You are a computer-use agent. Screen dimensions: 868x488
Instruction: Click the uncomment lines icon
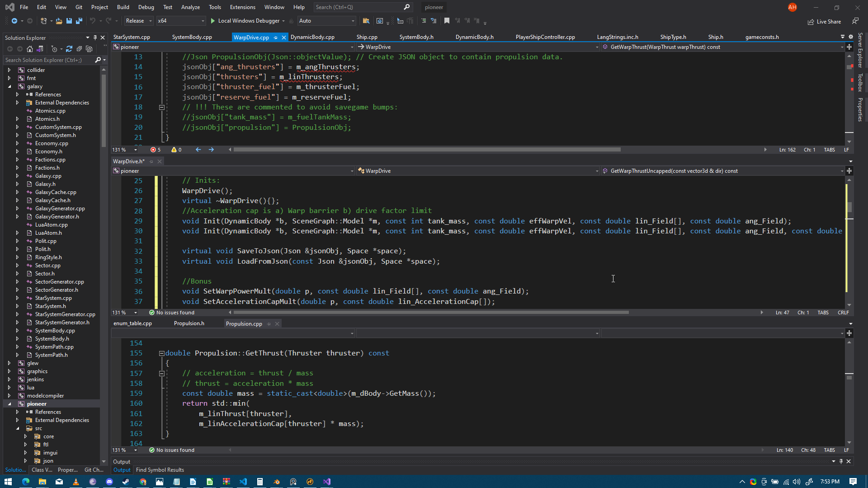point(434,21)
